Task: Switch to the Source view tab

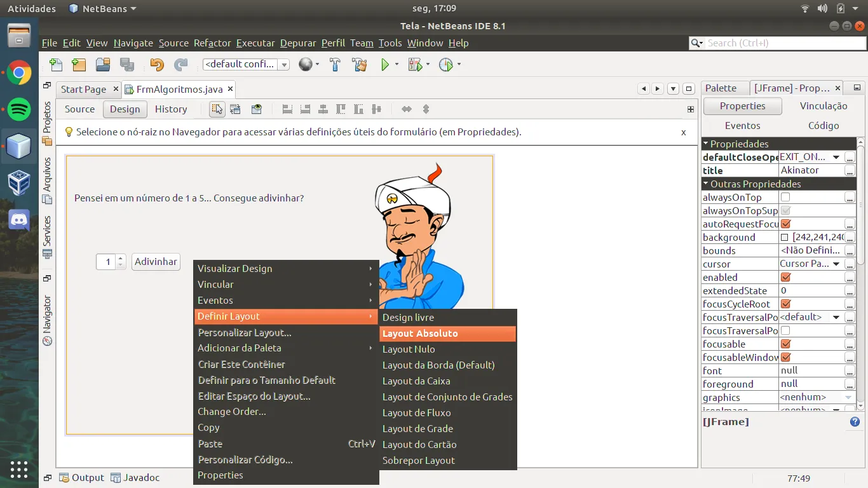Action: click(79, 109)
